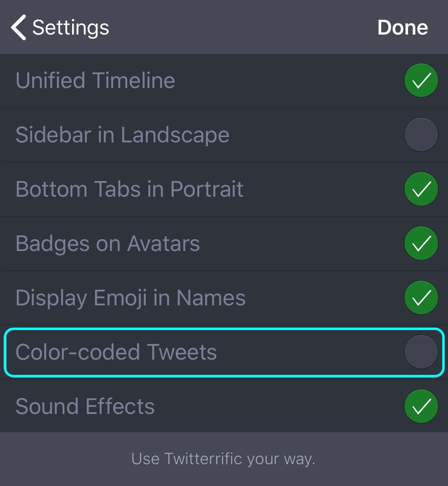448x486 pixels.
Task: Tap the back chevron arrow icon
Action: click(19, 28)
